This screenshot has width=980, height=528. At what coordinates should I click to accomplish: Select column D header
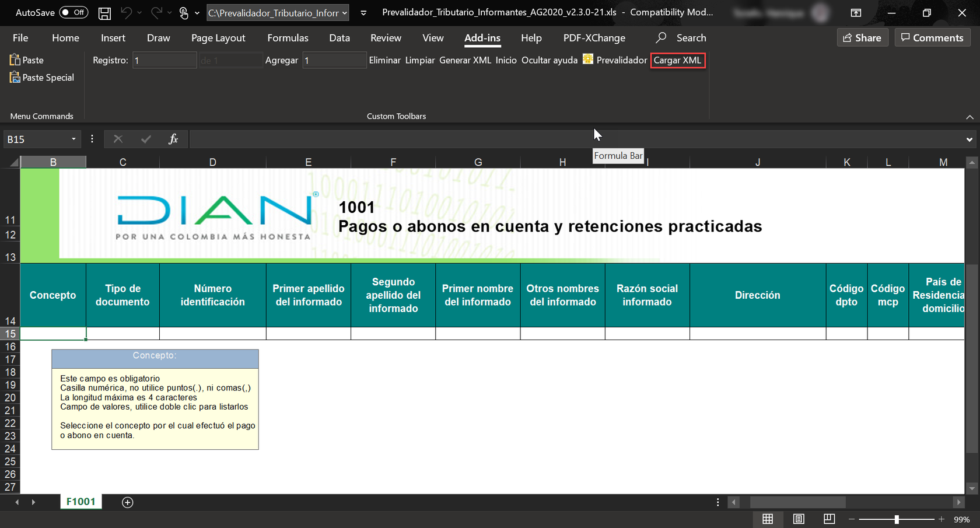pyautogui.click(x=212, y=162)
